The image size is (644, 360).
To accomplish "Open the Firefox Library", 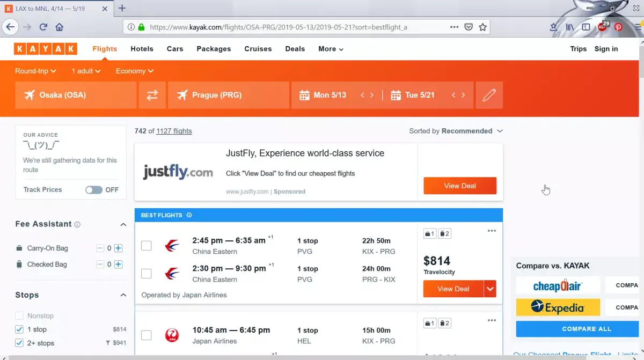I will 569,27.
